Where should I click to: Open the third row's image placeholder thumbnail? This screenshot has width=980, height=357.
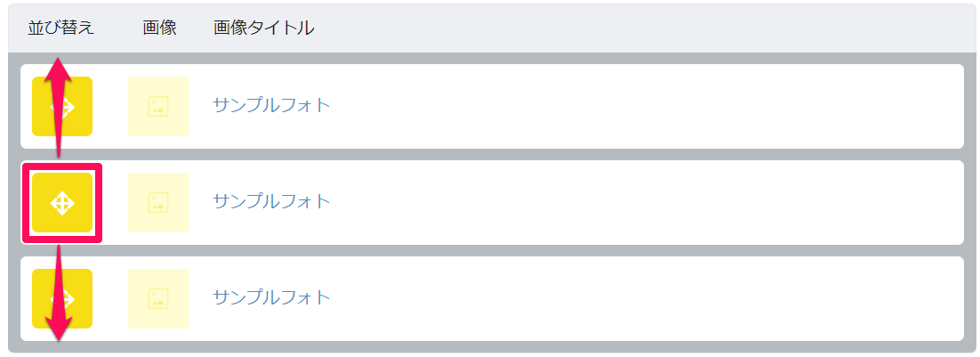click(158, 299)
